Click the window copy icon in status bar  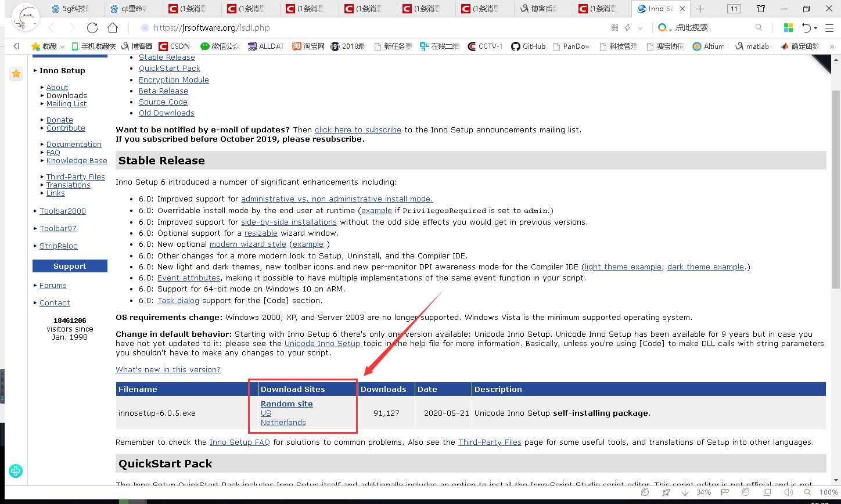click(x=767, y=492)
